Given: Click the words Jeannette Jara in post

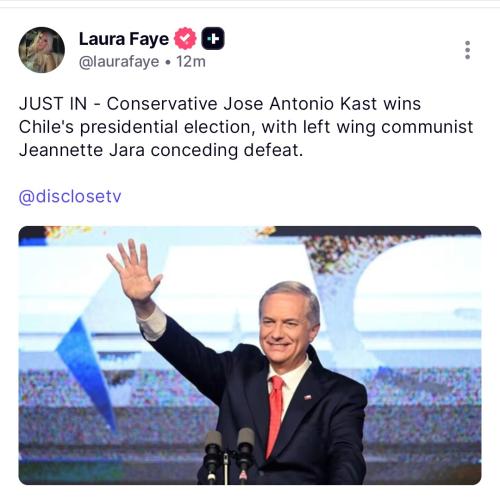Looking at the screenshot, I should [82, 150].
